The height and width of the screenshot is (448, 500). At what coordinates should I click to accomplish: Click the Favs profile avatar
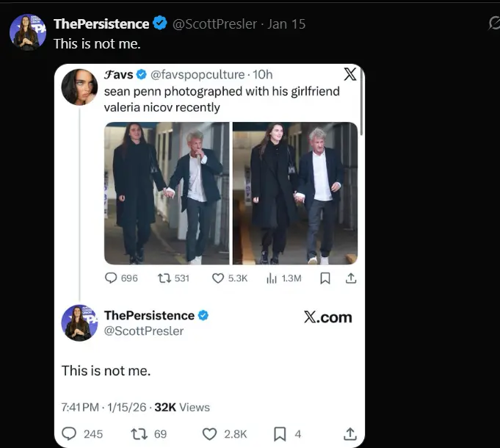click(x=79, y=87)
